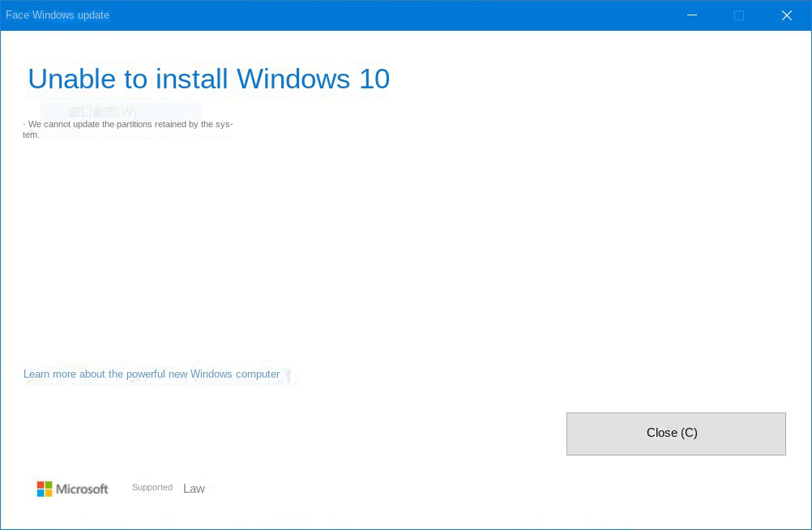Viewport: 812px width, 530px height.
Task: Click the blue square of the Microsoft logo
Action: [41, 493]
